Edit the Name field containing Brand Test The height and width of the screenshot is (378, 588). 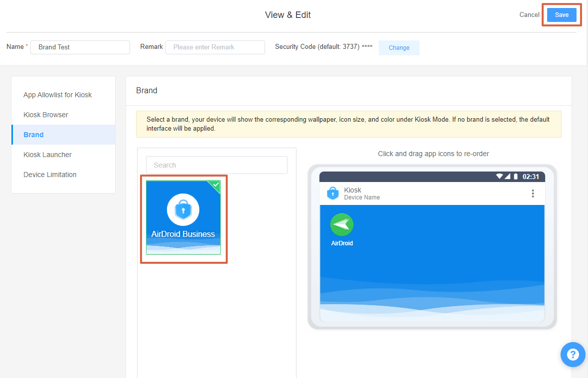pyautogui.click(x=80, y=47)
